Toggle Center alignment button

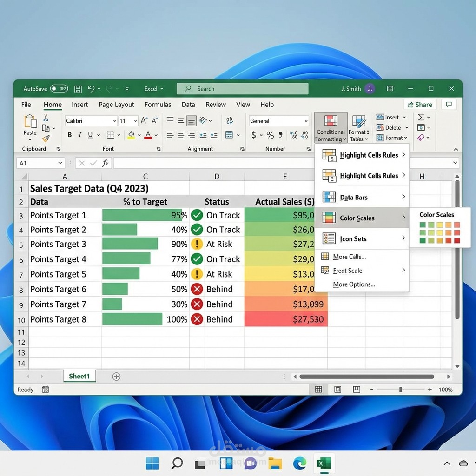tap(181, 135)
